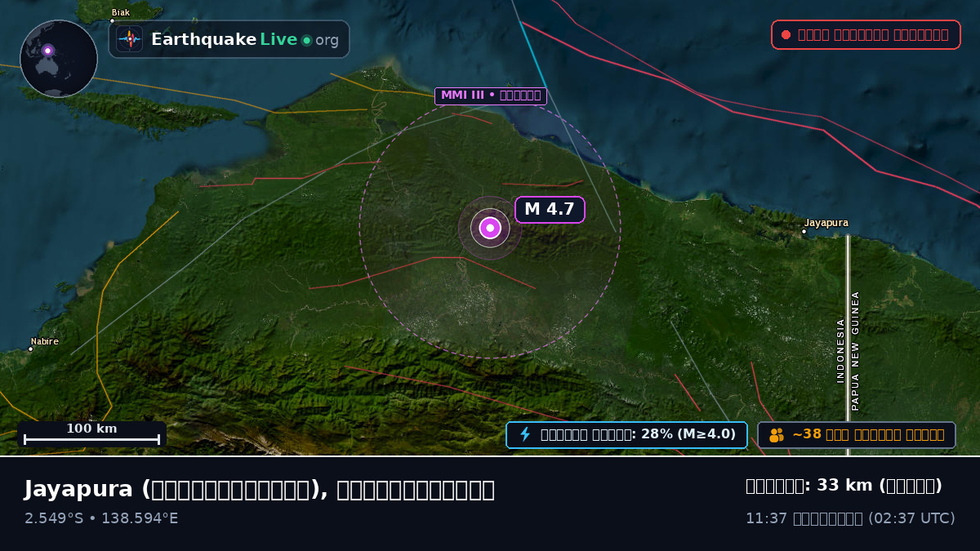Click the EarthquakeLive compass logo icon
980x551 pixels.
[130, 39]
